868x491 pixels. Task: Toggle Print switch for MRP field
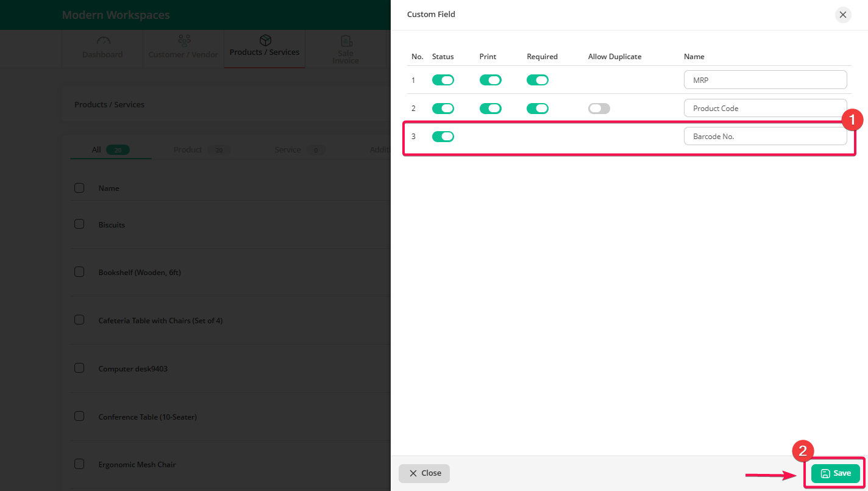click(490, 80)
